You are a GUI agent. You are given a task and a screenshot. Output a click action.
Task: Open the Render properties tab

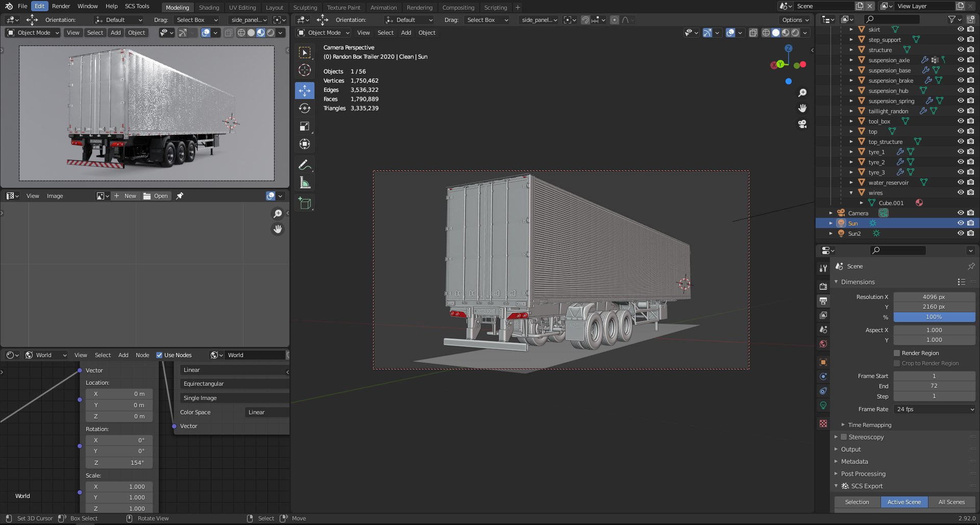tap(823, 287)
